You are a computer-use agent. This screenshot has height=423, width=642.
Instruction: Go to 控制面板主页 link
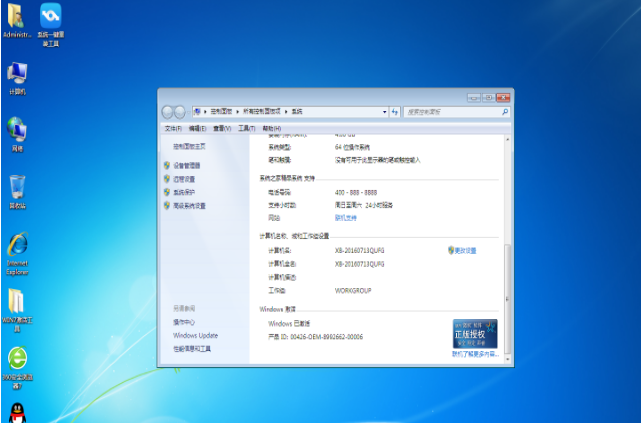(189, 147)
